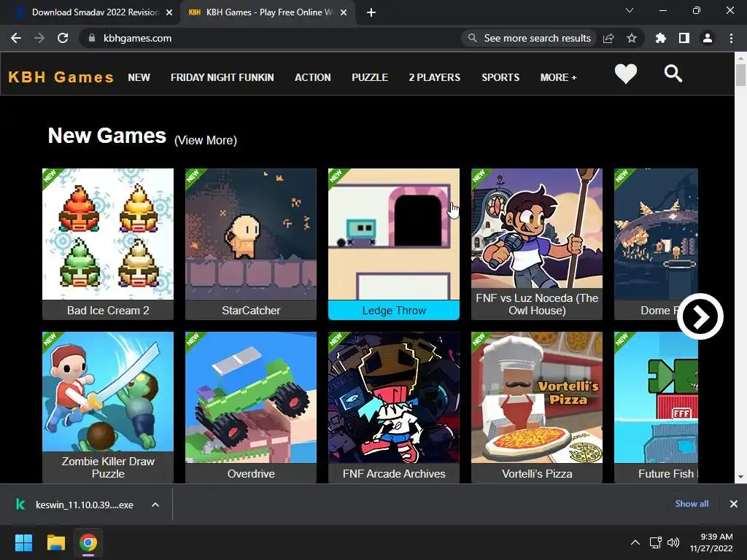The height and width of the screenshot is (560, 747).
Task: Click the Chrome taskbar icon
Action: click(x=88, y=542)
